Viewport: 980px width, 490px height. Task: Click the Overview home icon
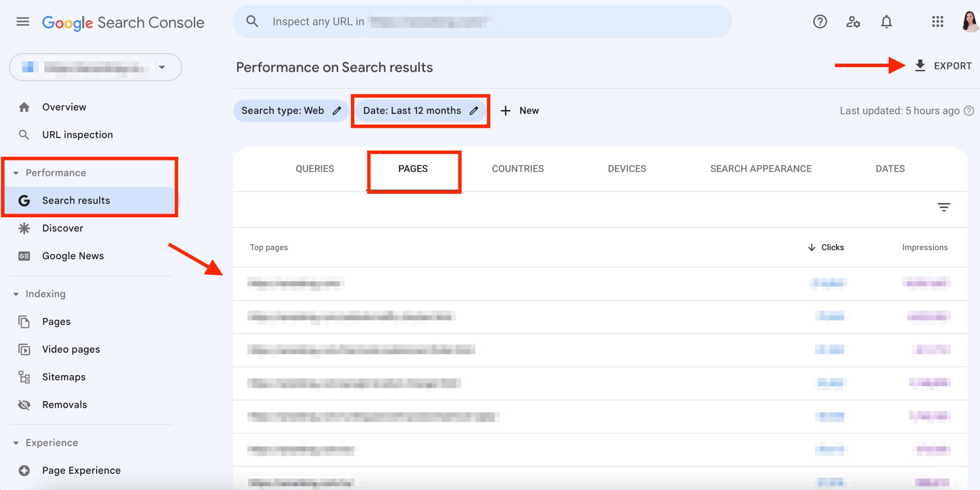tap(24, 107)
